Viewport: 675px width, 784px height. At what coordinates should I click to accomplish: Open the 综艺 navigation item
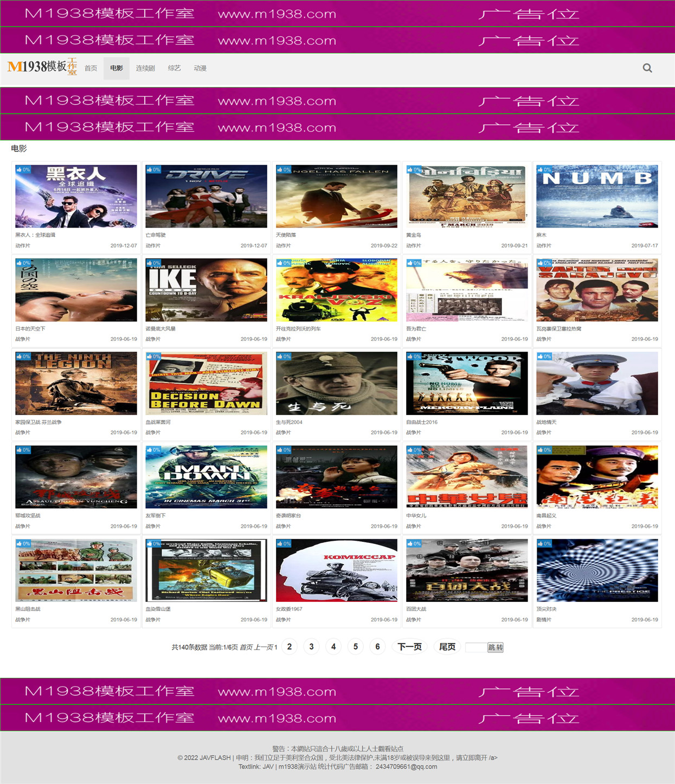174,68
